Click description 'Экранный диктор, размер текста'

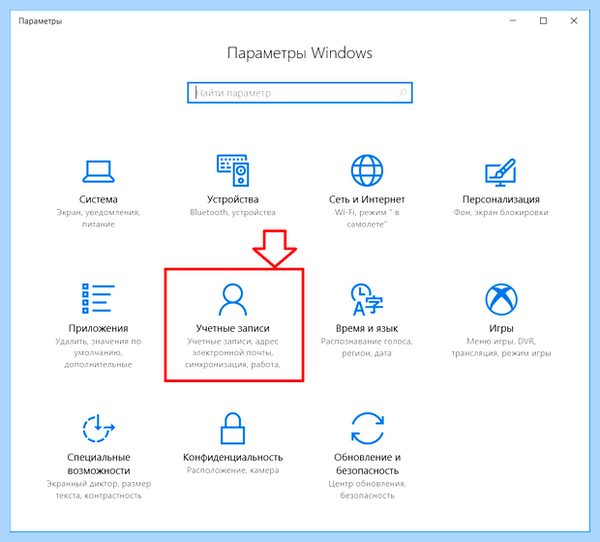(x=99, y=490)
